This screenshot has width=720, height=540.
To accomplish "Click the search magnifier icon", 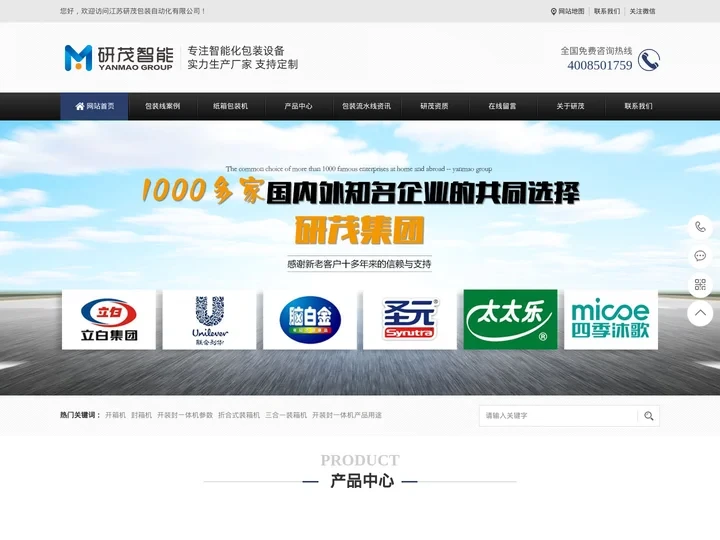I will point(648,416).
